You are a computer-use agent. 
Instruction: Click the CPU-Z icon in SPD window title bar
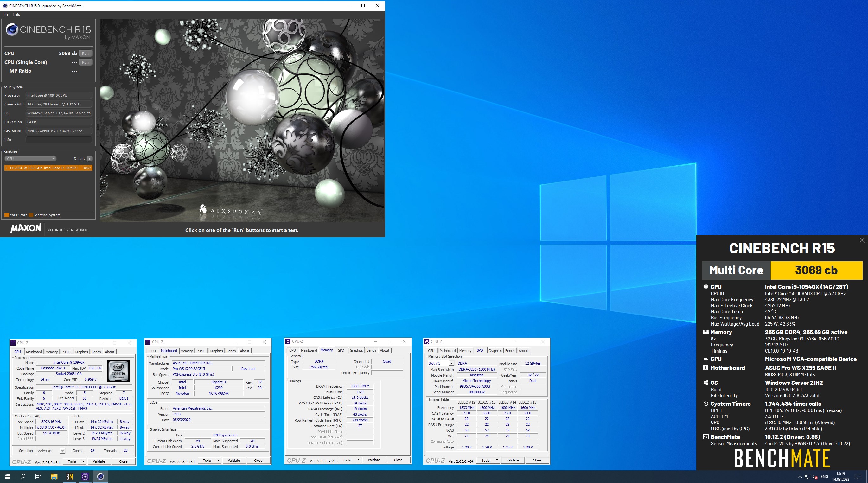point(427,341)
